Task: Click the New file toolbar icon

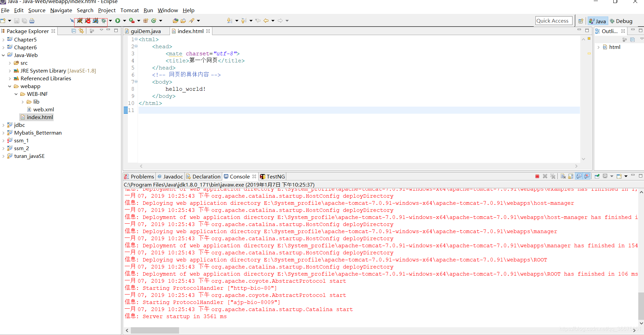Action: (x=3, y=21)
